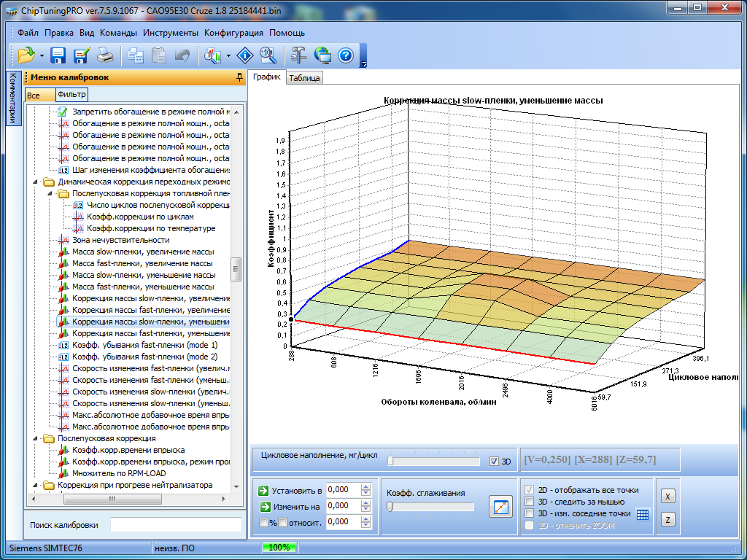The height and width of the screenshot is (560, 747).
Task: Open the Инструменты menu
Action: [171, 33]
